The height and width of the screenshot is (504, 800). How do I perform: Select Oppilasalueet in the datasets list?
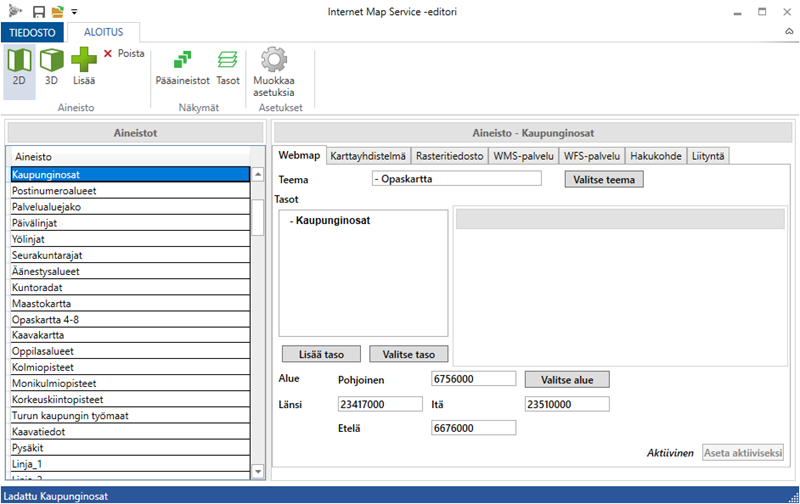pyautogui.click(x=131, y=351)
